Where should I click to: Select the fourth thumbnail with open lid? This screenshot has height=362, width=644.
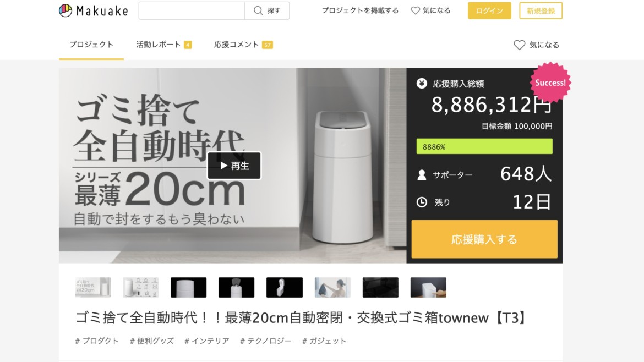coord(236,287)
